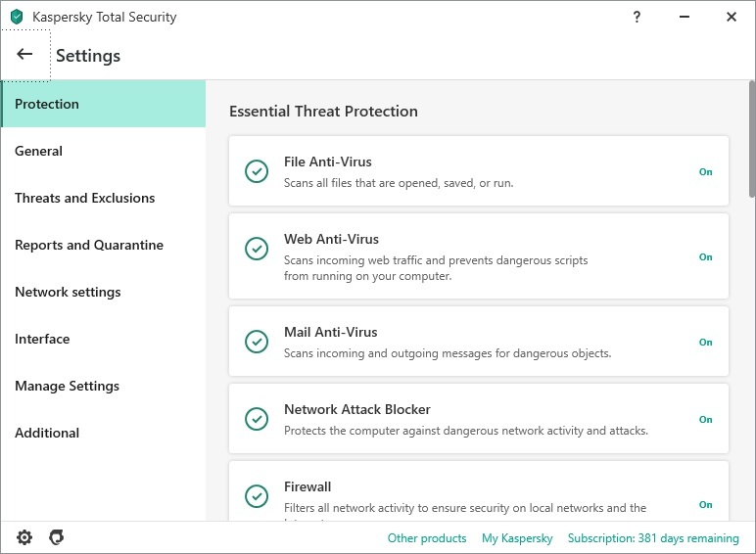Viewport: 756px width, 554px height.
Task: Toggle the Network Attack Blocker On switch
Action: [x=705, y=420]
